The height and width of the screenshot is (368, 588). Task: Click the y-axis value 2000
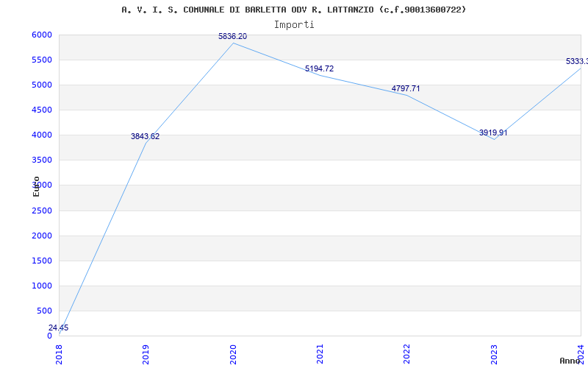(42, 236)
